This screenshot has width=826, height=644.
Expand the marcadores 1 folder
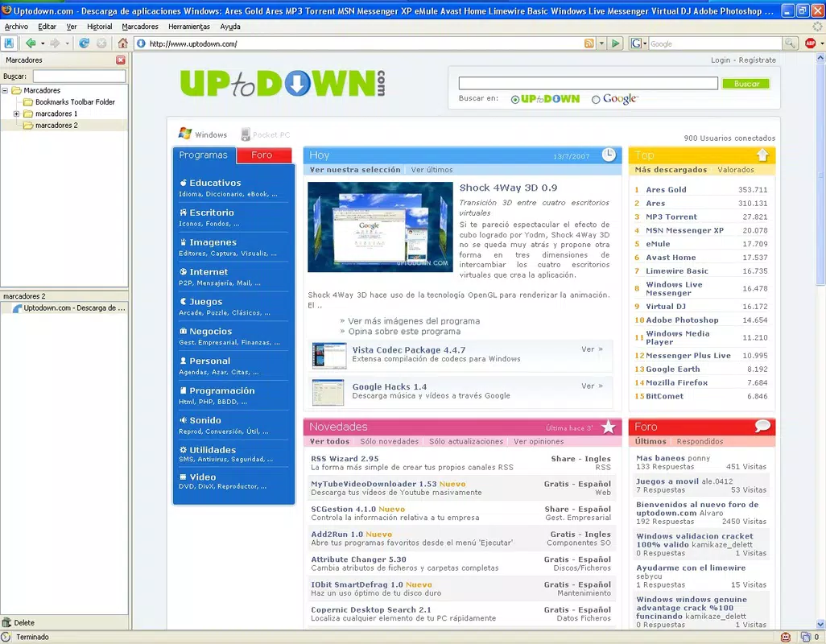[x=16, y=114]
